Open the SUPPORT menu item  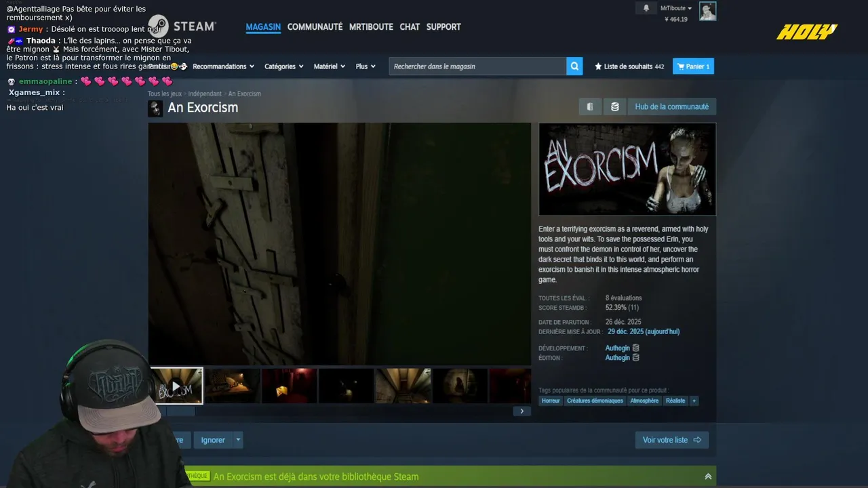pos(443,27)
